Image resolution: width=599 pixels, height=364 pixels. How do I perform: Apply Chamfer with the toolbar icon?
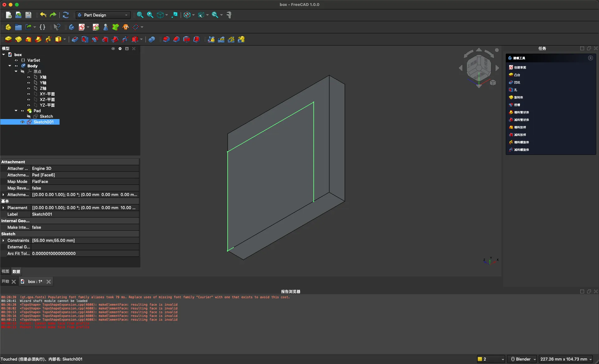point(176,39)
